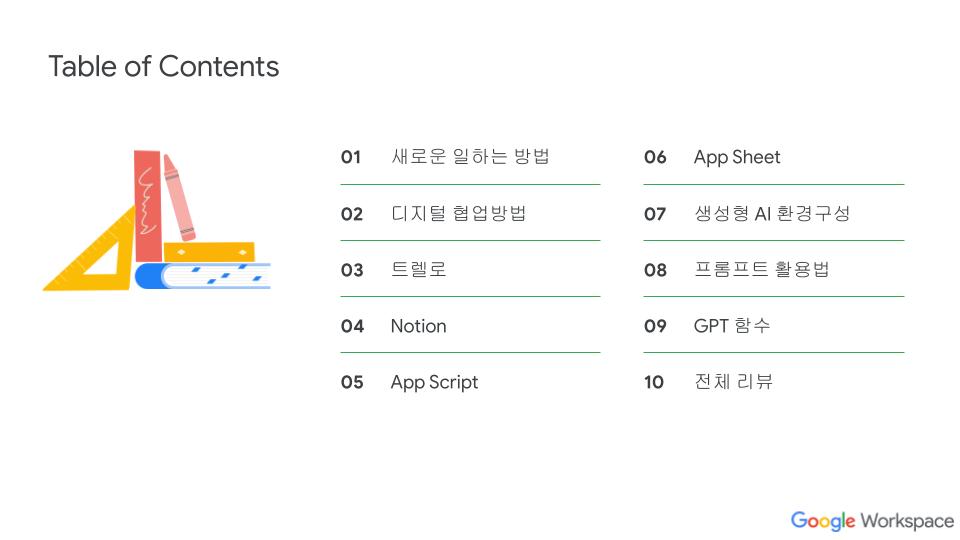Image resolution: width=960 pixels, height=540 pixels.
Task: Click the pink crayon illustration
Action: click(x=179, y=197)
